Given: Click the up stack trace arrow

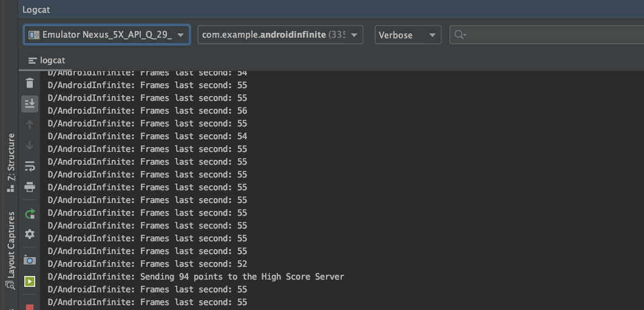Looking at the screenshot, I should [x=29, y=125].
